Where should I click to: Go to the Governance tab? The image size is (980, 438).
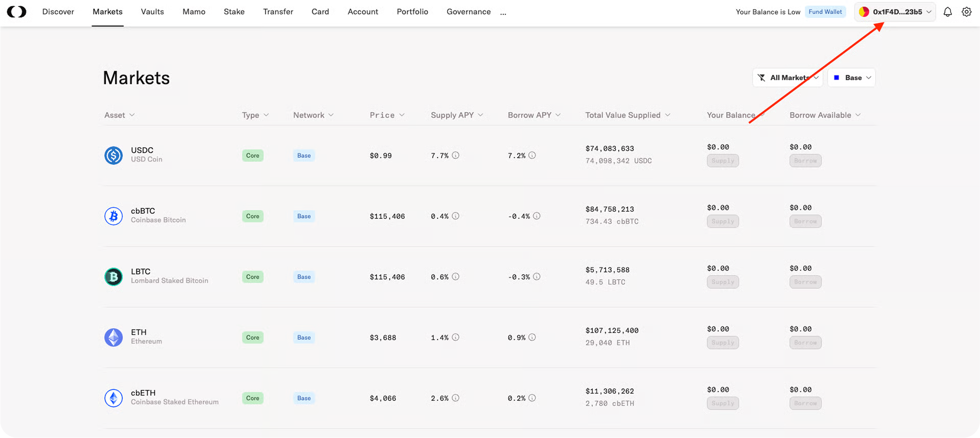(468, 12)
